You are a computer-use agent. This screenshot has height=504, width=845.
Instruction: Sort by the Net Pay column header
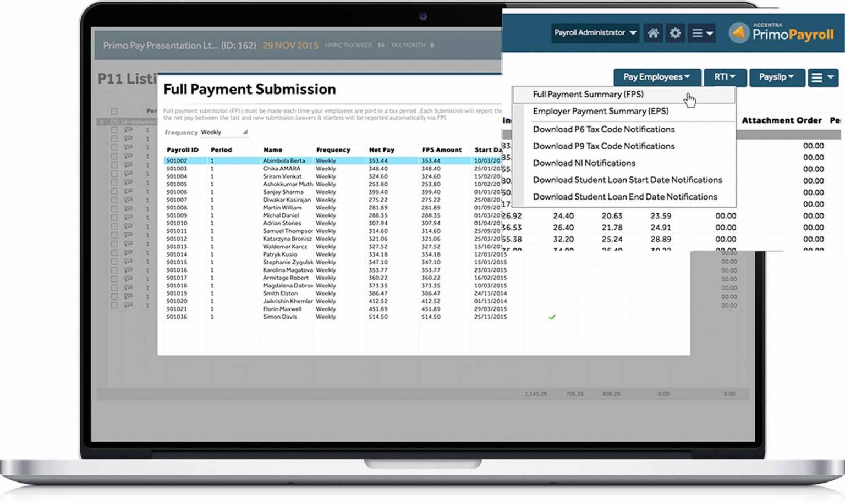pyautogui.click(x=382, y=149)
